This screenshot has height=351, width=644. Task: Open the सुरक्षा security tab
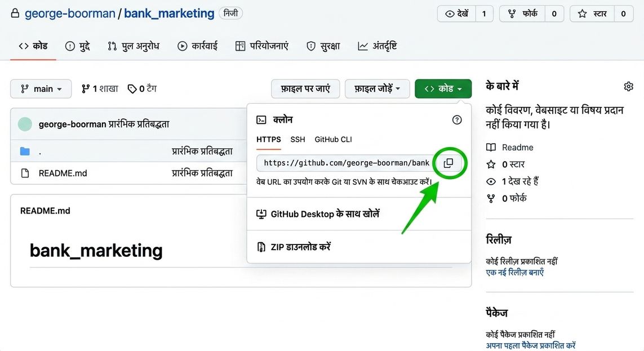pyautogui.click(x=323, y=46)
